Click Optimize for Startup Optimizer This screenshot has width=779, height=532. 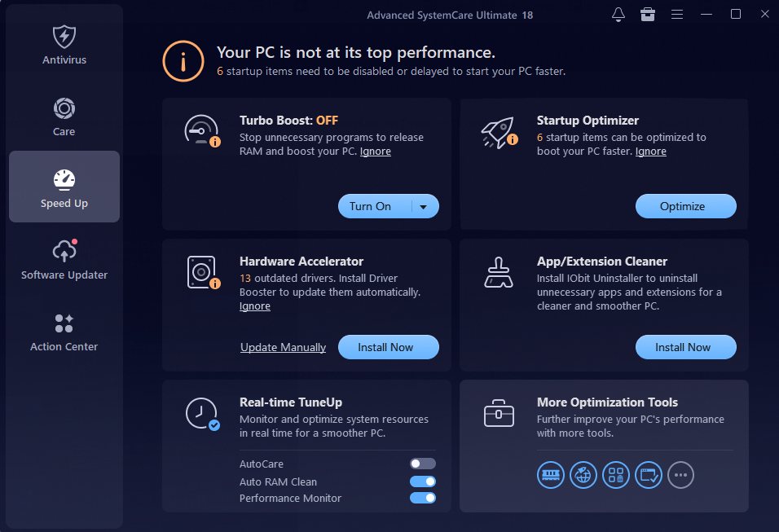coord(685,206)
